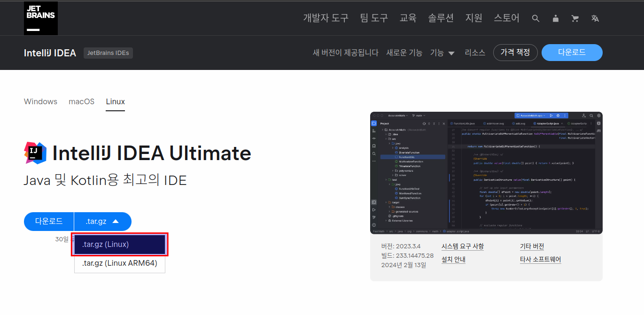Click the 다운로드 button in the header
The height and width of the screenshot is (315, 644).
click(x=572, y=53)
